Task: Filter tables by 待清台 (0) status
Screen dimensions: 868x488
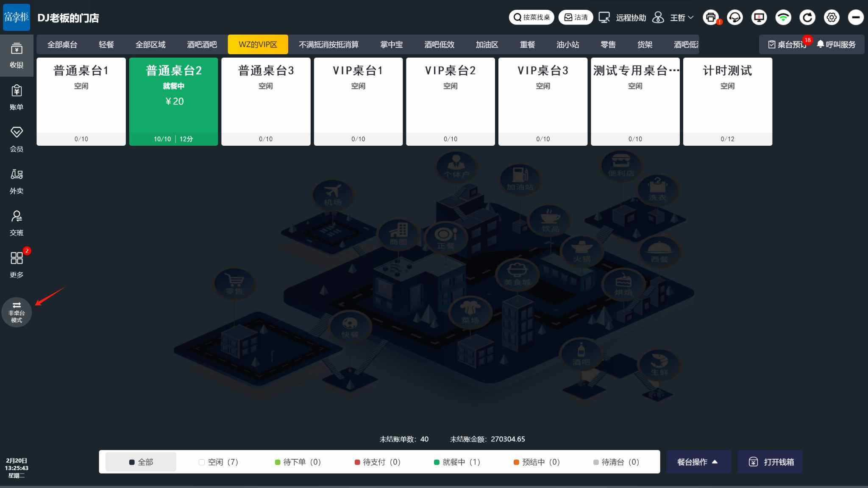Action: [x=616, y=462]
